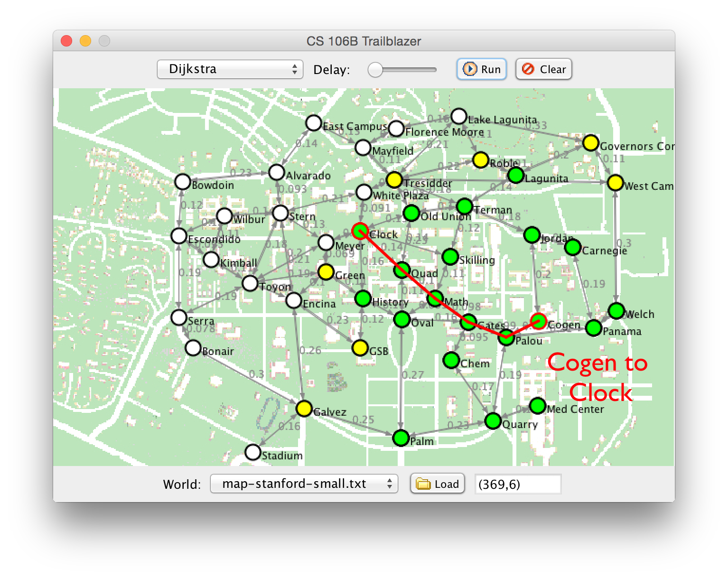Image resolution: width=728 pixels, height=578 pixels.
Task: Click the yellow Governors Corner node
Action: tap(590, 143)
